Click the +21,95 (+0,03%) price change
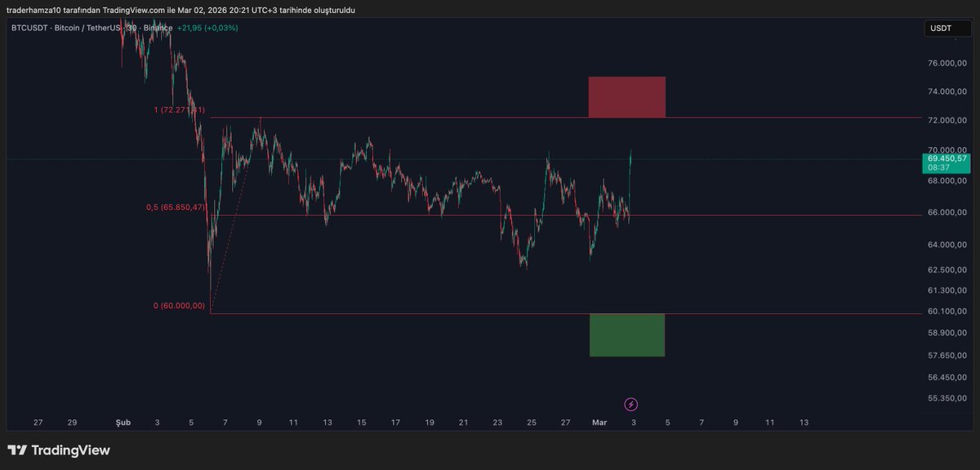The height and width of the screenshot is (470, 980). [208, 28]
